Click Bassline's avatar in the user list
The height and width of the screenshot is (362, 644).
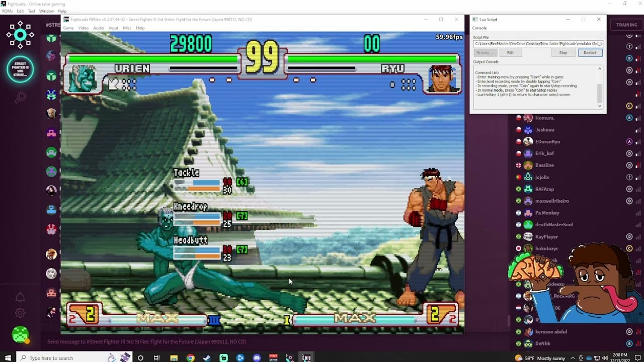[x=528, y=165]
